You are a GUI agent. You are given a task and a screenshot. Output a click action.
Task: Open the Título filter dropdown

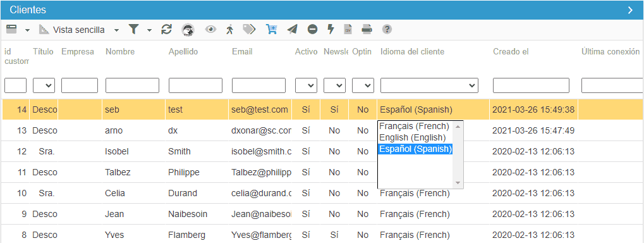44,85
